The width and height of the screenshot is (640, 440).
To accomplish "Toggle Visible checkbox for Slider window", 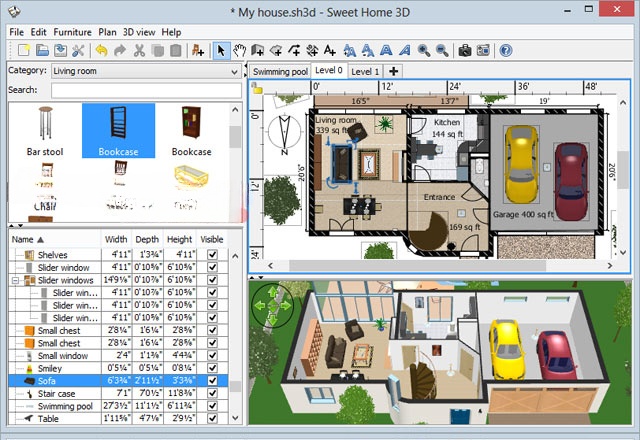I will [212, 267].
